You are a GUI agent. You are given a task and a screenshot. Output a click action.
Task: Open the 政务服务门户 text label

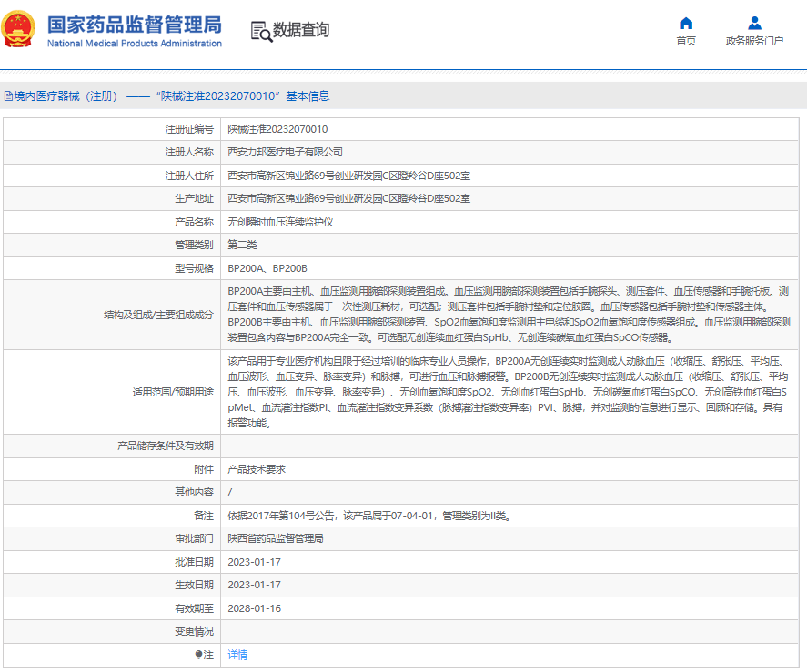pos(754,41)
